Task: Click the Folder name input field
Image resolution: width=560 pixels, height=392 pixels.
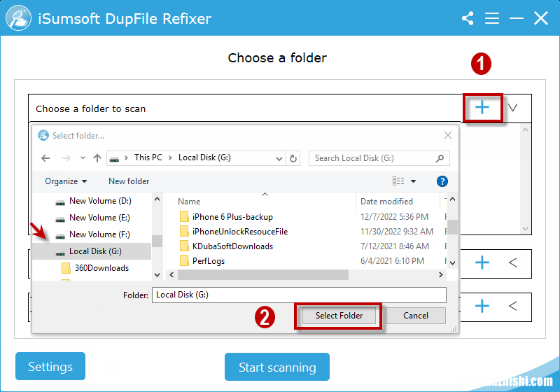Action: [x=299, y=295]
